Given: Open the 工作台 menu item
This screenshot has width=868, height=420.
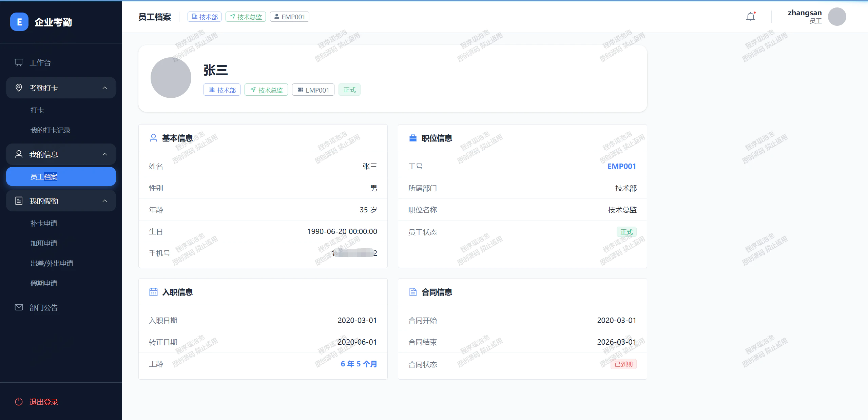Looking at the screenshot, I should click(61, 62).
